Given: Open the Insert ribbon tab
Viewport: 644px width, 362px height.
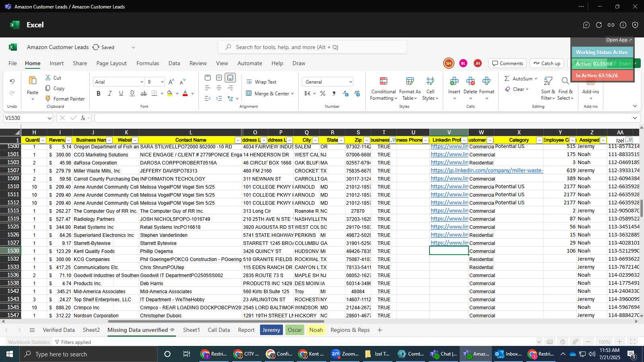Looking at the screenshot, I should point(57,63).
